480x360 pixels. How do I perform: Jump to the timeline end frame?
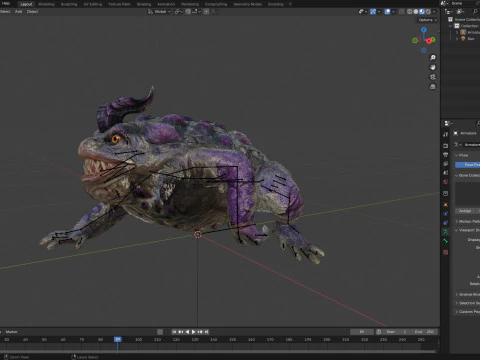pyautogui.click(x=206, y=332)
